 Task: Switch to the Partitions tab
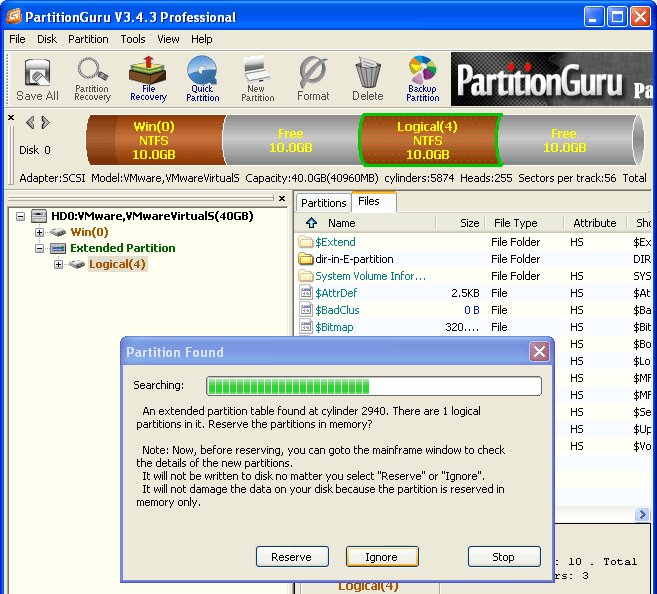pos(323,203)
